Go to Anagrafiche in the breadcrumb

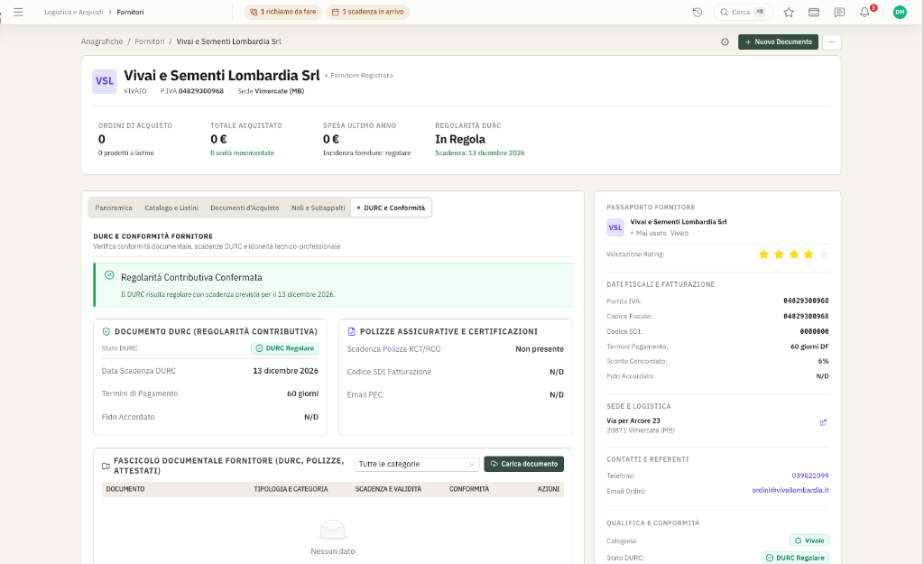[102, 42]
